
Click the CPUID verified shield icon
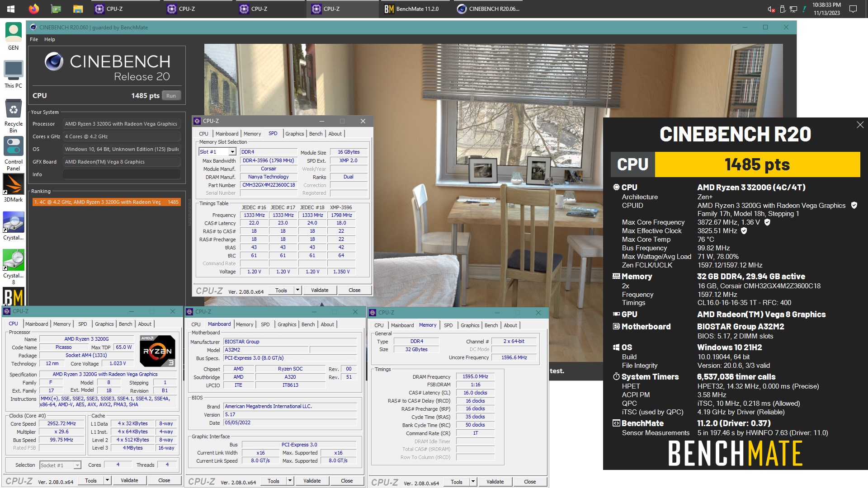pyautogui.click(x=854, y=205)
